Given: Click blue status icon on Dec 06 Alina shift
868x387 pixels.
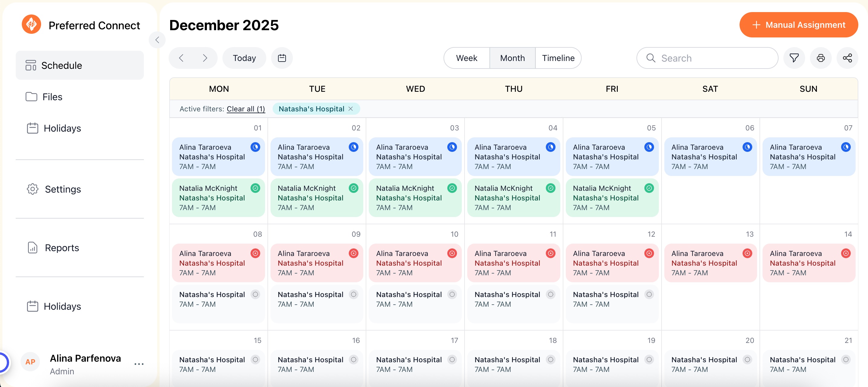Looking at the screenshot, I should [747, 147].
